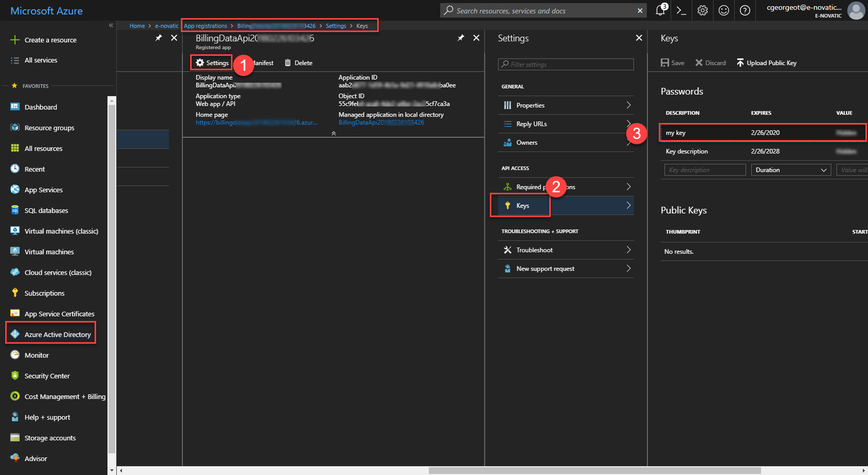Click Save in Keys blade
The image size is (868, 475).
tap(673, 63)
